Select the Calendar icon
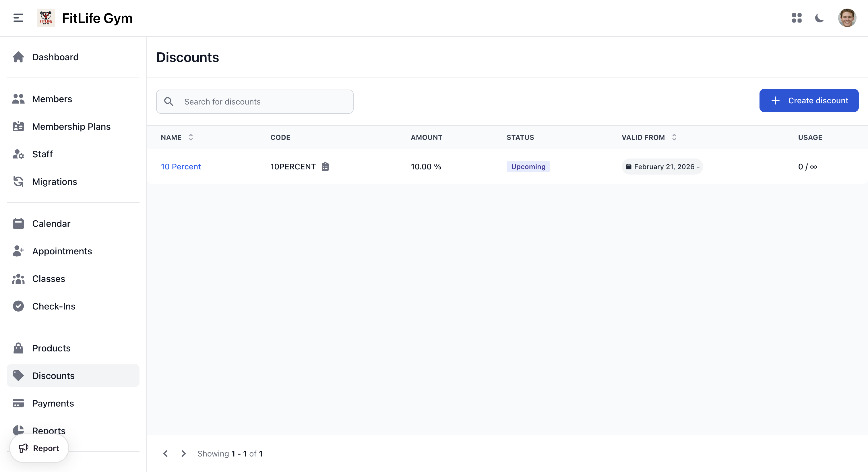 [18, 223]
